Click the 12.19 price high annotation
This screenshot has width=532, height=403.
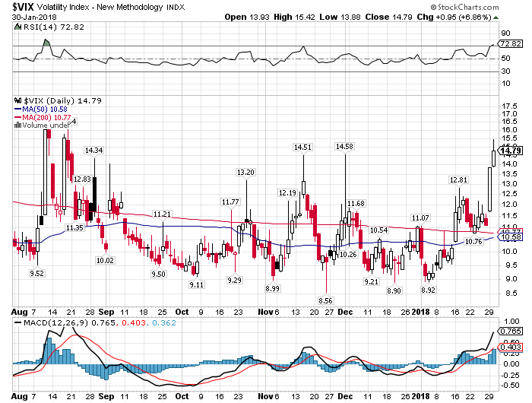287,193
